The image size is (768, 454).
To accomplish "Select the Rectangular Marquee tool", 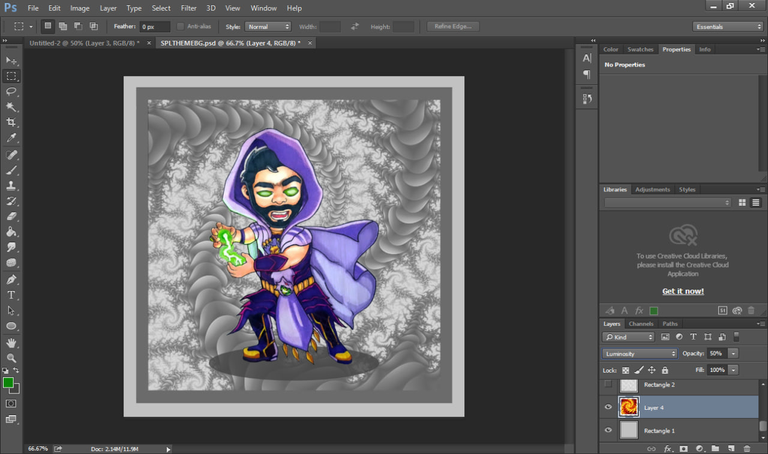I will 11,76.
